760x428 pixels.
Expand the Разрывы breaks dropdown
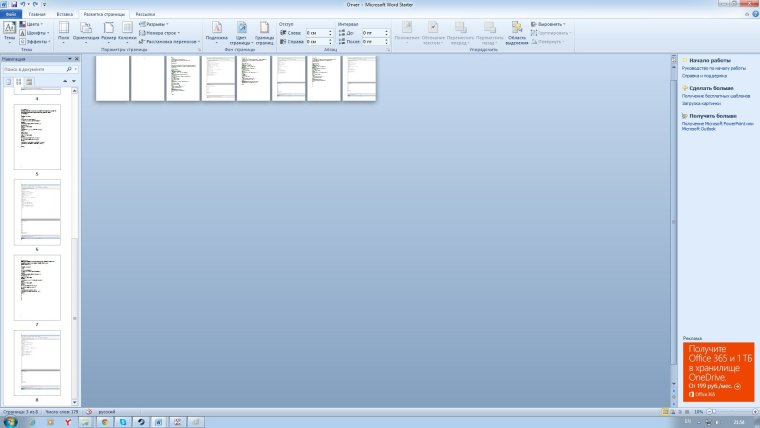click(154, 23)
